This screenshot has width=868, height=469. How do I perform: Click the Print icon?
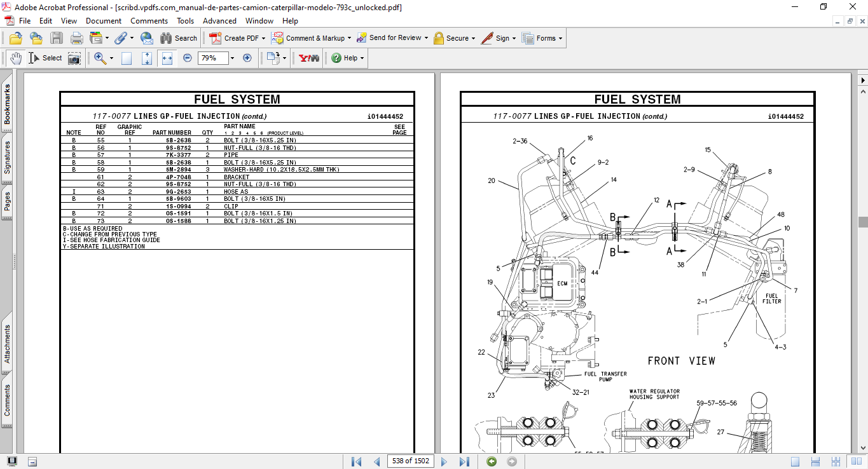pyautogui.click(x=77, y=38)
